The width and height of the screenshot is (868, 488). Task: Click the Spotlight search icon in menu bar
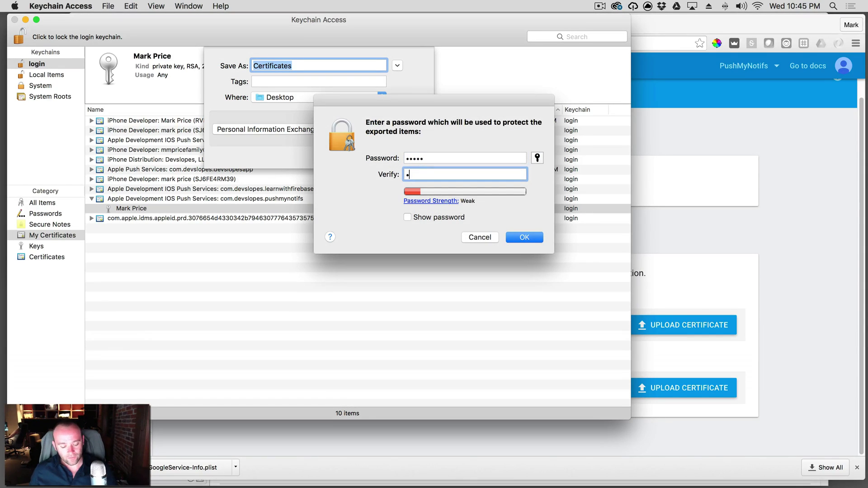[833, 6]
